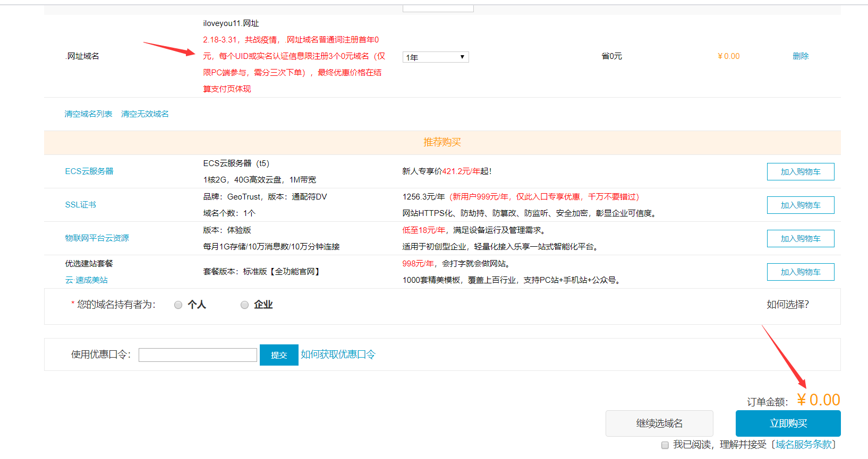Click 继续选域名 button
868x459 pixels.
(659, 423)
